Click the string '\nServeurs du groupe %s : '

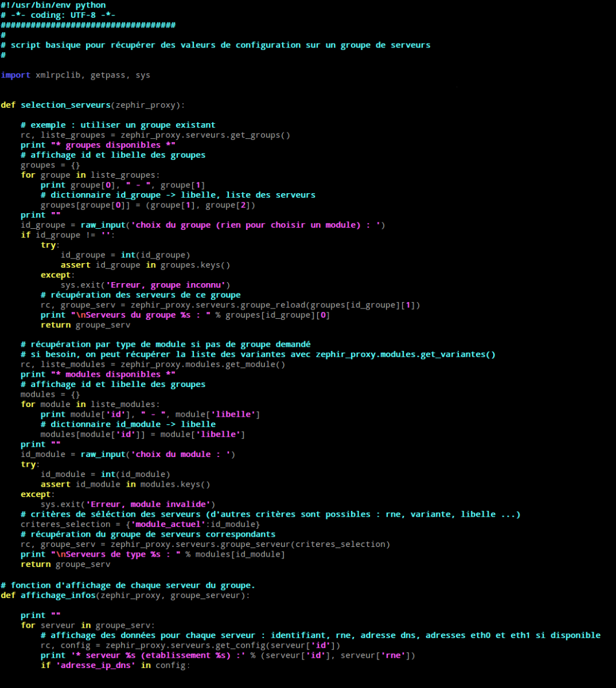click(x=141, y=315)
